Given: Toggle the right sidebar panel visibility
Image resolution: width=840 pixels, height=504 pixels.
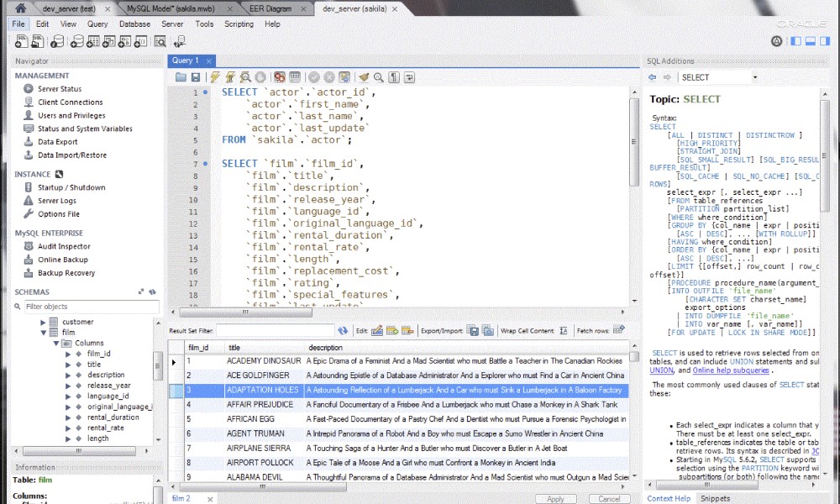Looking at the screenshot, I should tap(825, 40).
